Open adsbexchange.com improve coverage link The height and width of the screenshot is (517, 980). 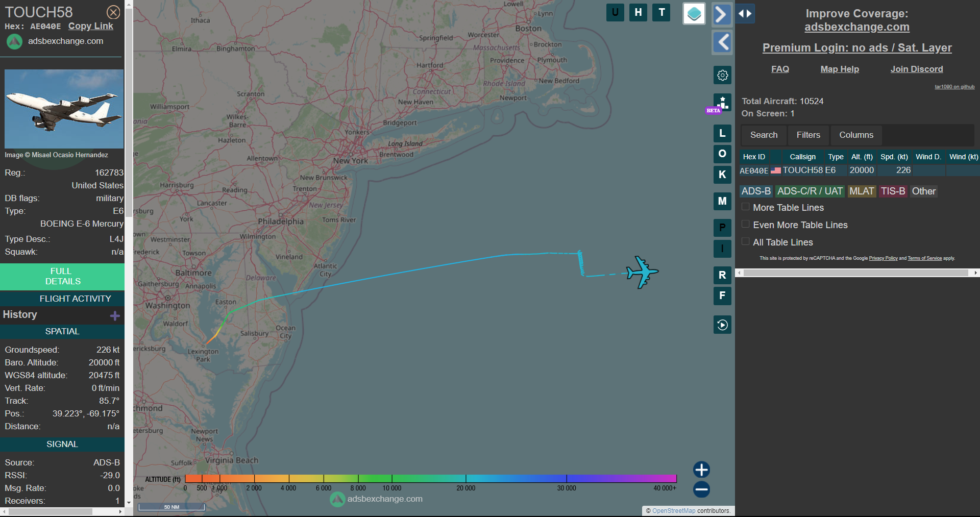[857, 27]
